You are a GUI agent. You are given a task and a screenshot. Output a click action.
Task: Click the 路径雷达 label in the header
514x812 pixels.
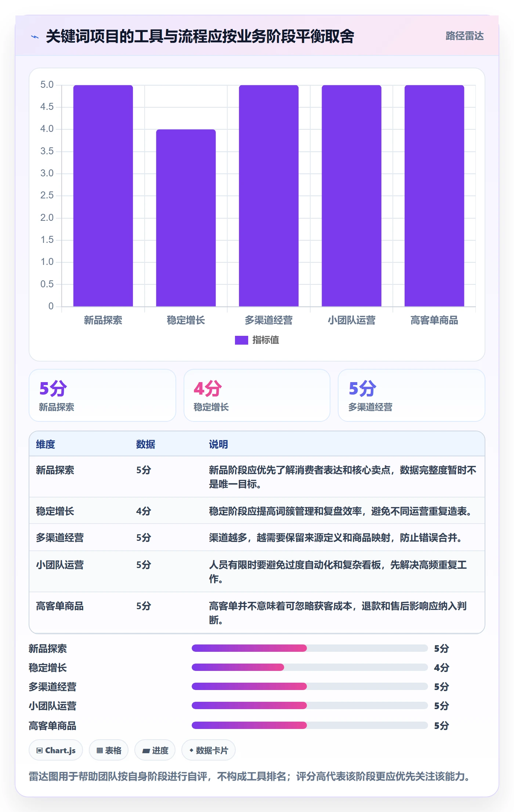coord(464,36)
